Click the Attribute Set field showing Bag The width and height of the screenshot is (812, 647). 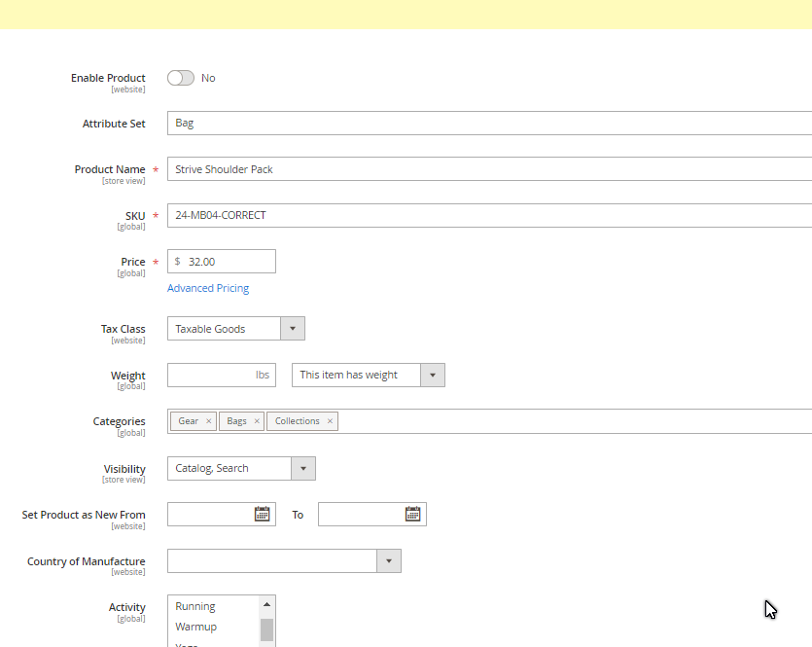[x=489, y=123]
